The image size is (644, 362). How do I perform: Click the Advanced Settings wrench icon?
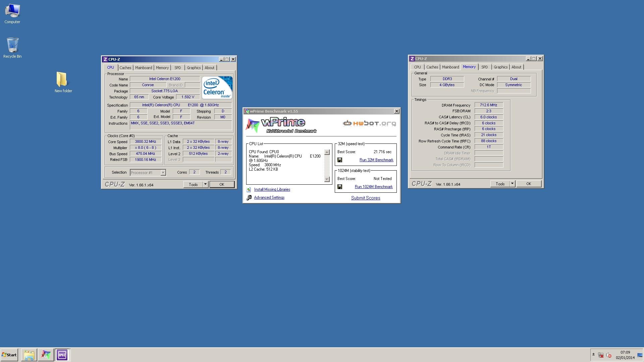[x=249, y=198]
